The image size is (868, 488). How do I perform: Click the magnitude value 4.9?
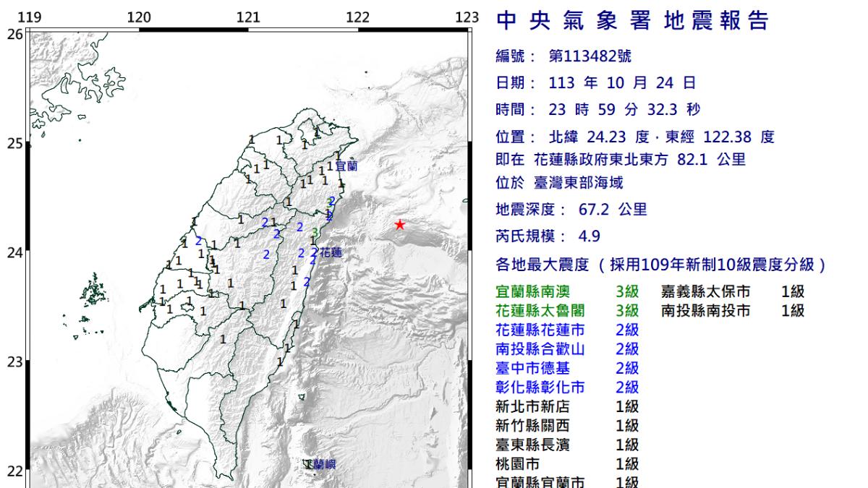(x=590, y=236)
